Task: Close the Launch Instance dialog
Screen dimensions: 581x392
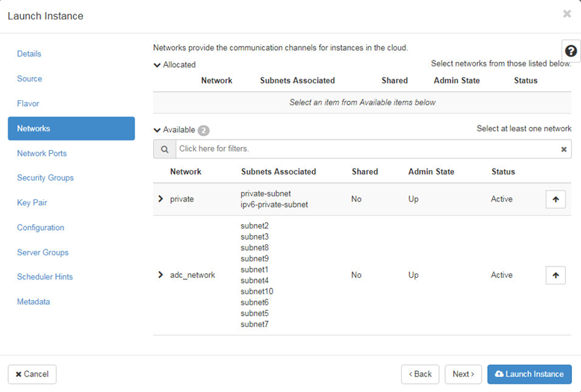Action: click(567, 13)
